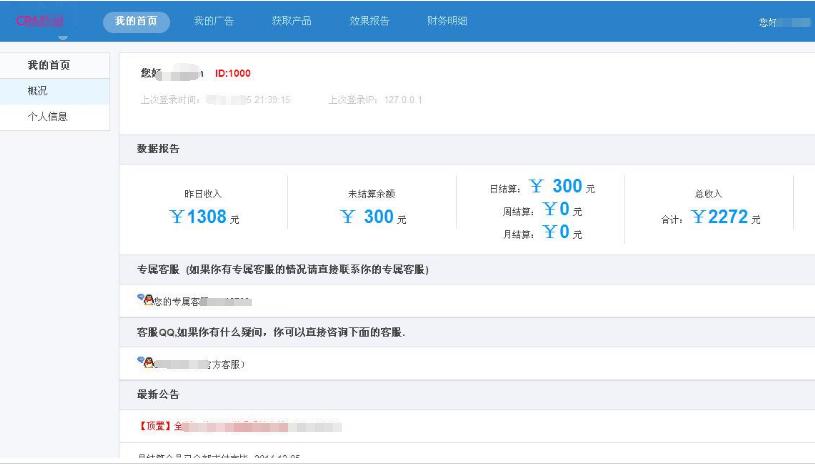Screen dimensions: 815x464
Task: Click the 上次登录IP 127.0.0.1 text
Action: [375, 100]
